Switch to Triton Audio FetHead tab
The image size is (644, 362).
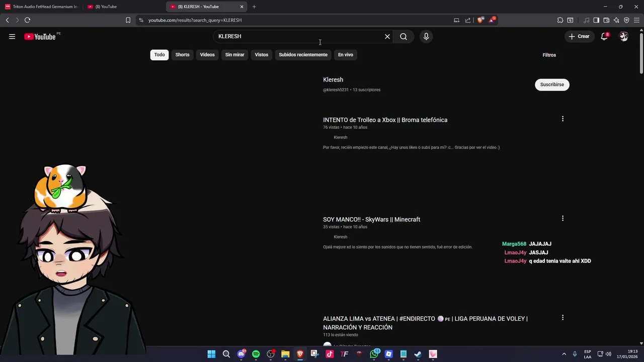coord(41,7)
